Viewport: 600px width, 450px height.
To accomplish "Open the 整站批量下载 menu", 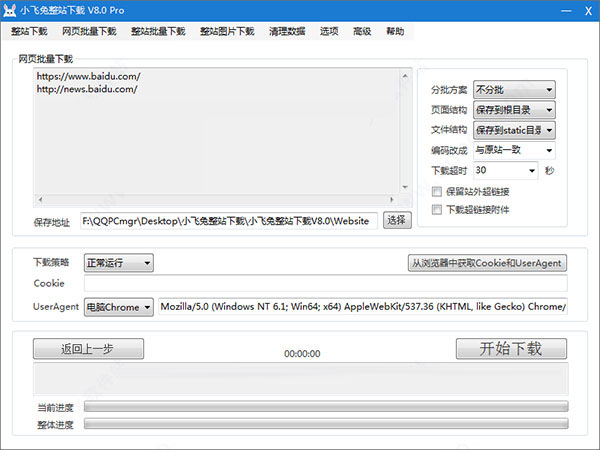I will point(158,31).
